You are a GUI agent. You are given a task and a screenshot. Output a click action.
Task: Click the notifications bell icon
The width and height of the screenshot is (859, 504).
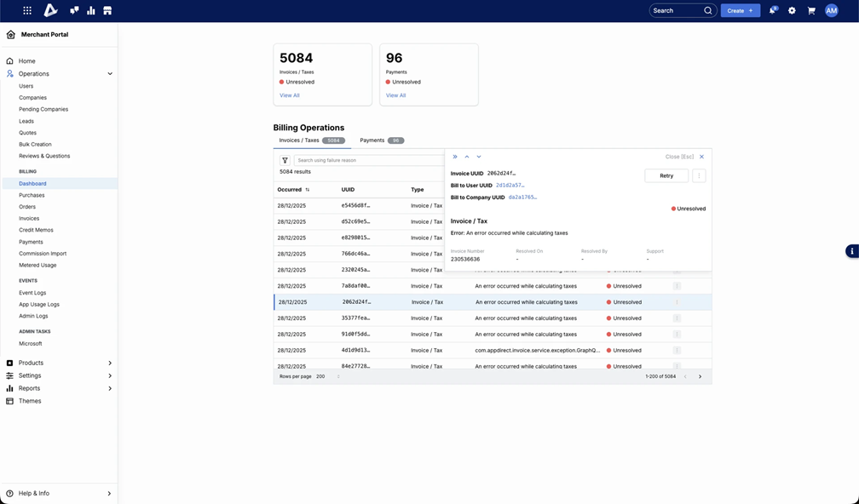coord(772,11)
